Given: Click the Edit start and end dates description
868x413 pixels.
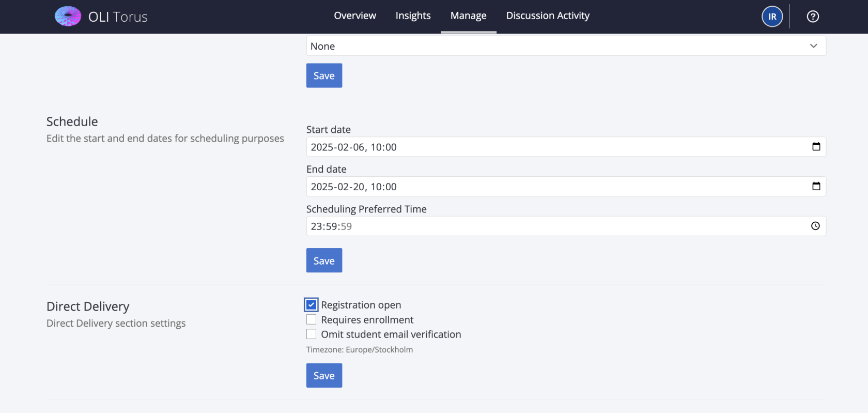Looking at the screenshot, I should coord(165,139).
